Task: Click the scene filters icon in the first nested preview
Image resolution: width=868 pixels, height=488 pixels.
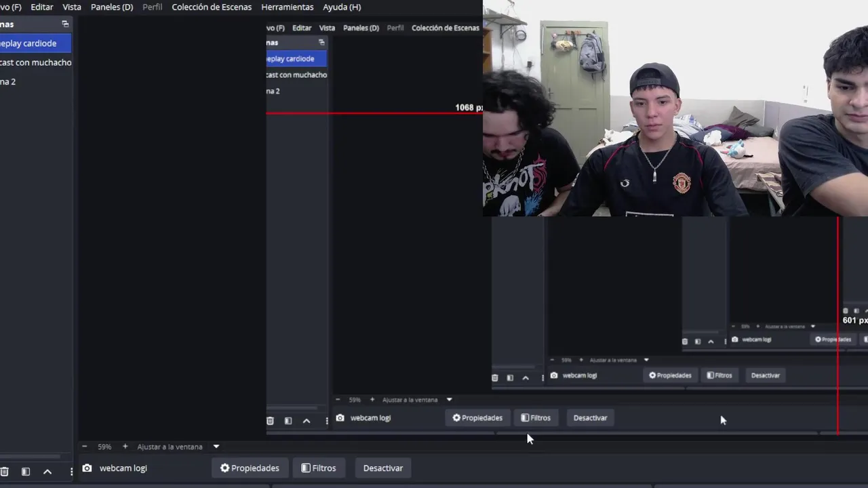Action: 288,421
